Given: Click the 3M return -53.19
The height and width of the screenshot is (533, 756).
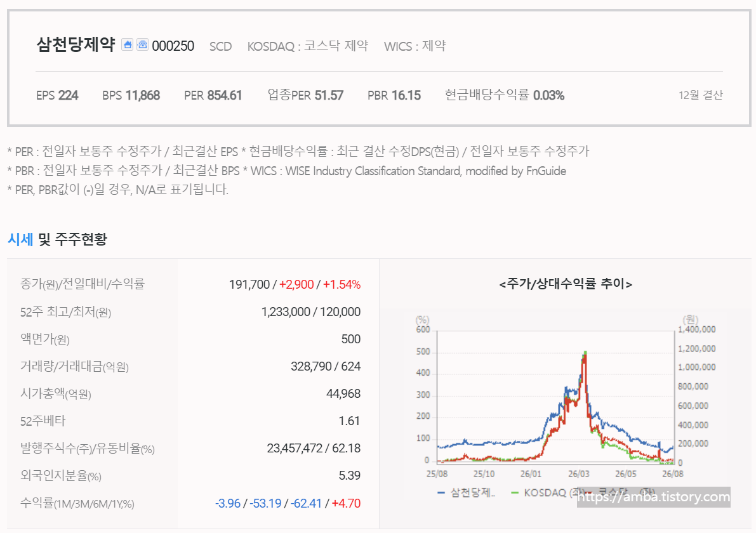Looking at the screenshot, I should 265,504.
